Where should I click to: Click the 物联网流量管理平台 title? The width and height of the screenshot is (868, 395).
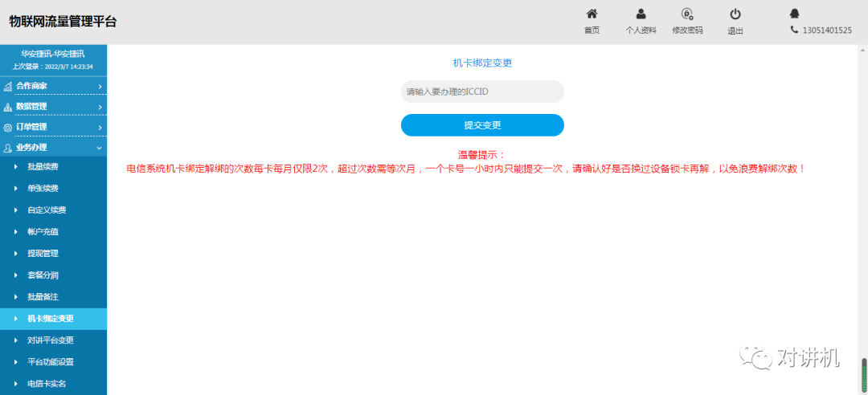(x=63, y=22)
